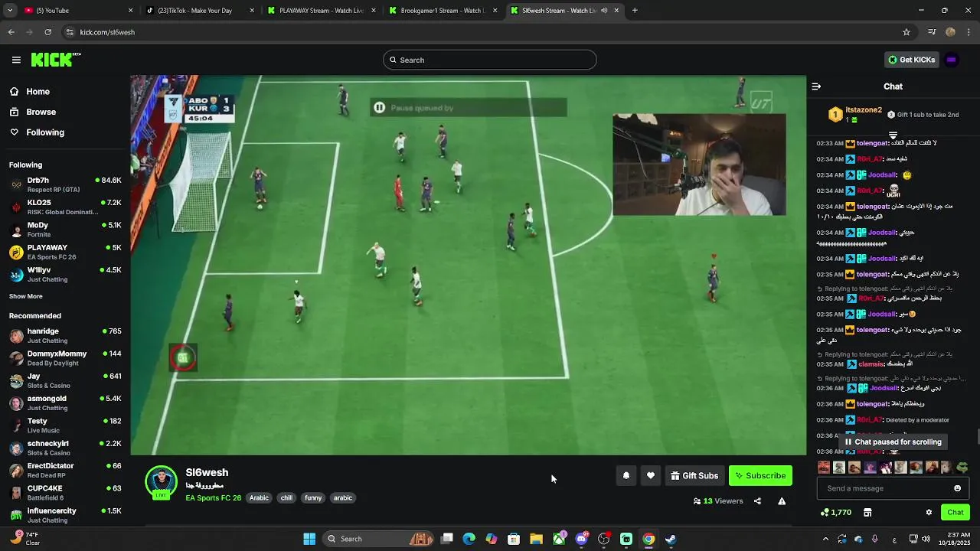980x551 pixels.
Task: Toggle follow heart for Sl6wesh
Action: coord(651,475)
